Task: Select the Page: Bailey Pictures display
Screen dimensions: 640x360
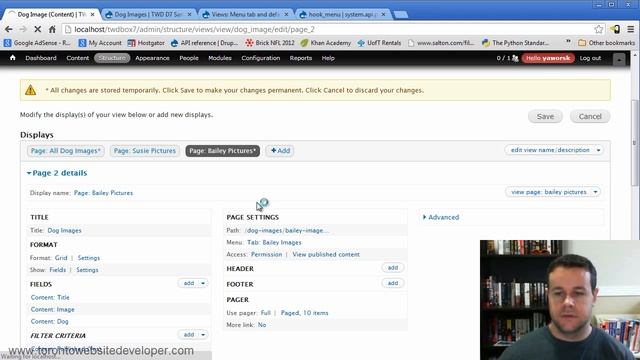Action: (x=222, y=151)
